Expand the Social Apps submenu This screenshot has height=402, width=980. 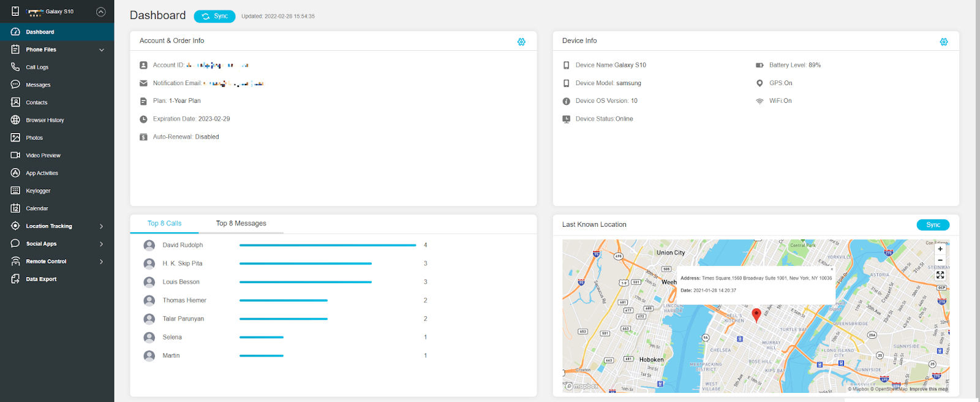[x=101, y=244]
